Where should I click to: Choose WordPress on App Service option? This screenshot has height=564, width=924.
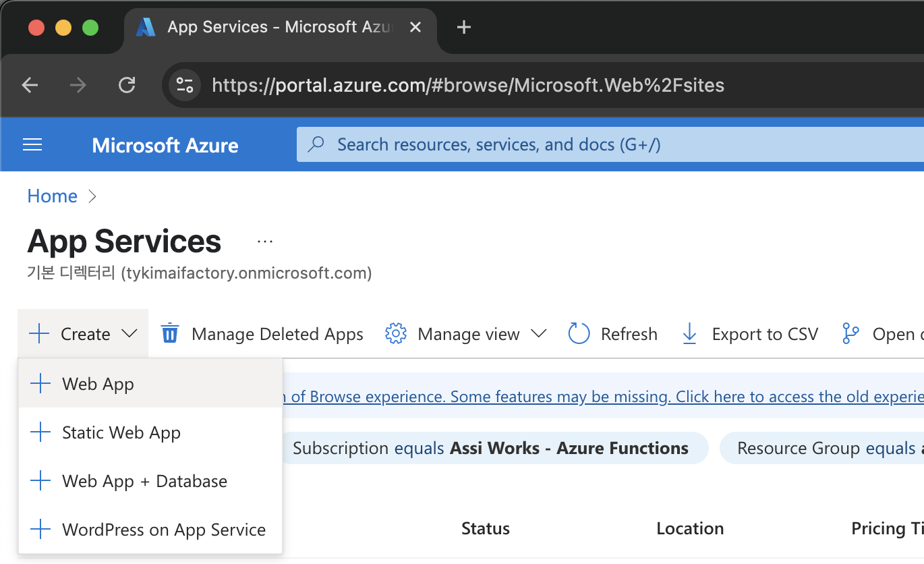pos(163,530)
